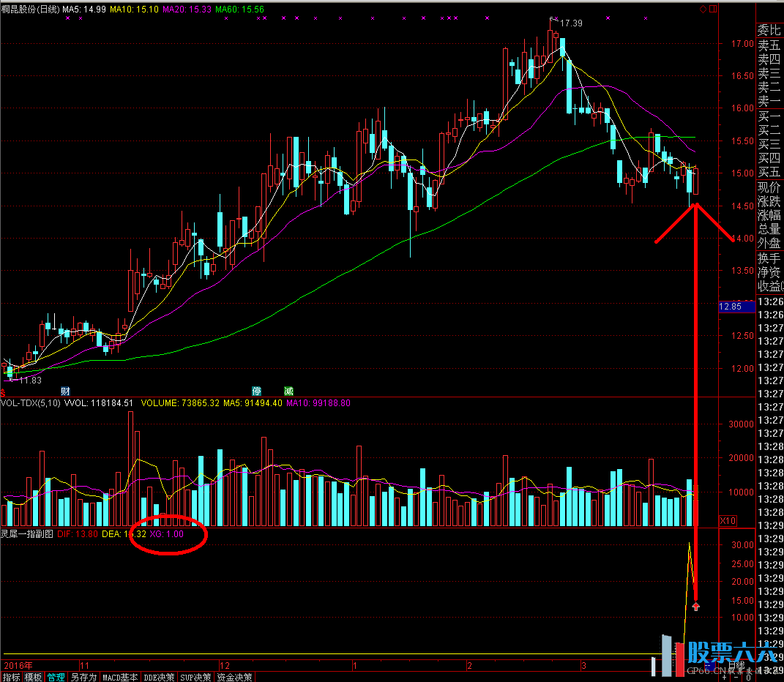Open the 指标 indicator tab

coord(11,677)
